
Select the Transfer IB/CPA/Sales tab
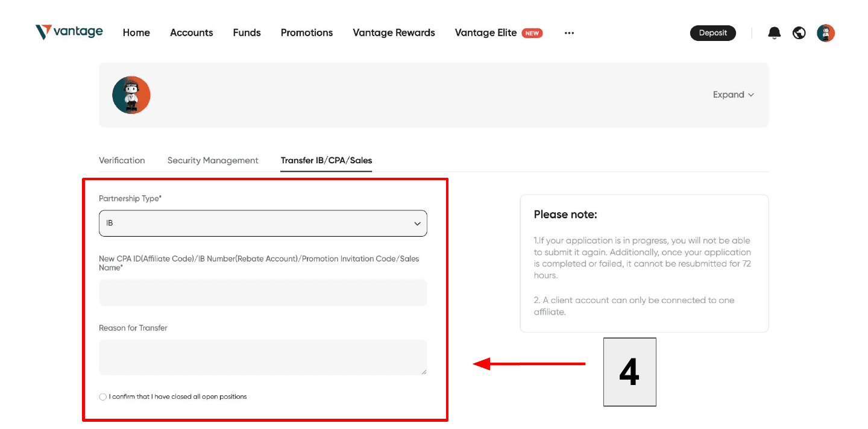(x=326, y=160)
